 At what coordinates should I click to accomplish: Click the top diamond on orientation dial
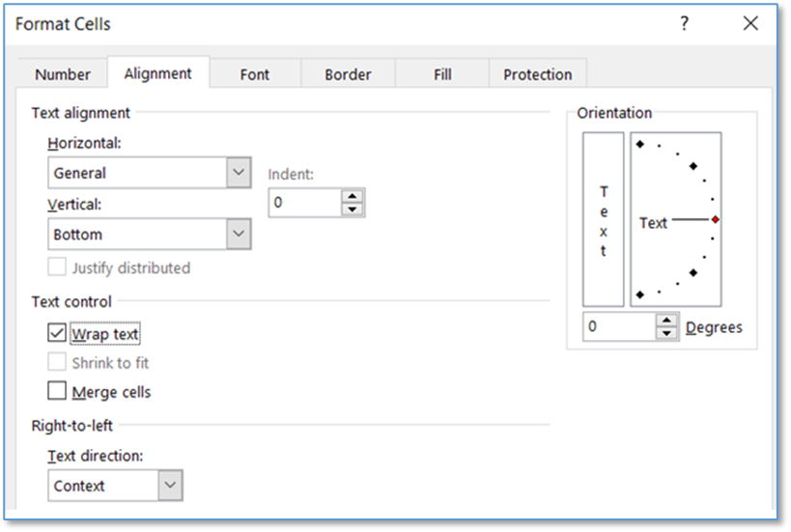(x=640, y=144)
